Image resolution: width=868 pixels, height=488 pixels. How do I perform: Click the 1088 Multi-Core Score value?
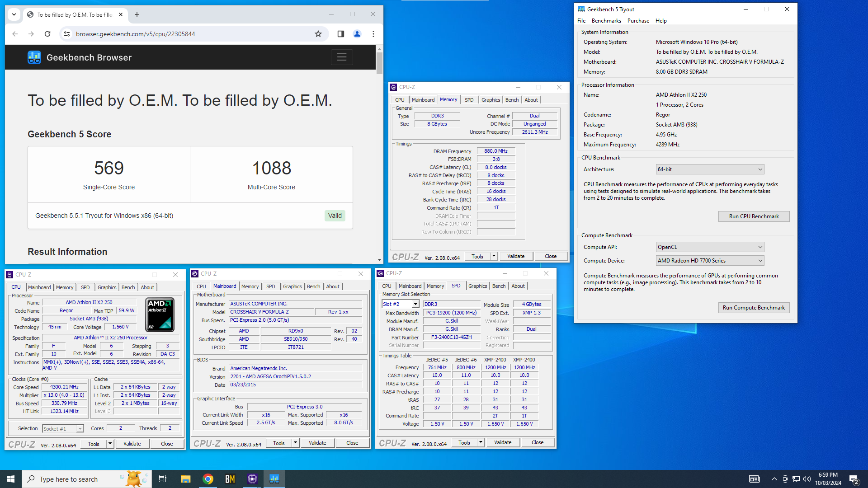[271, 168]
